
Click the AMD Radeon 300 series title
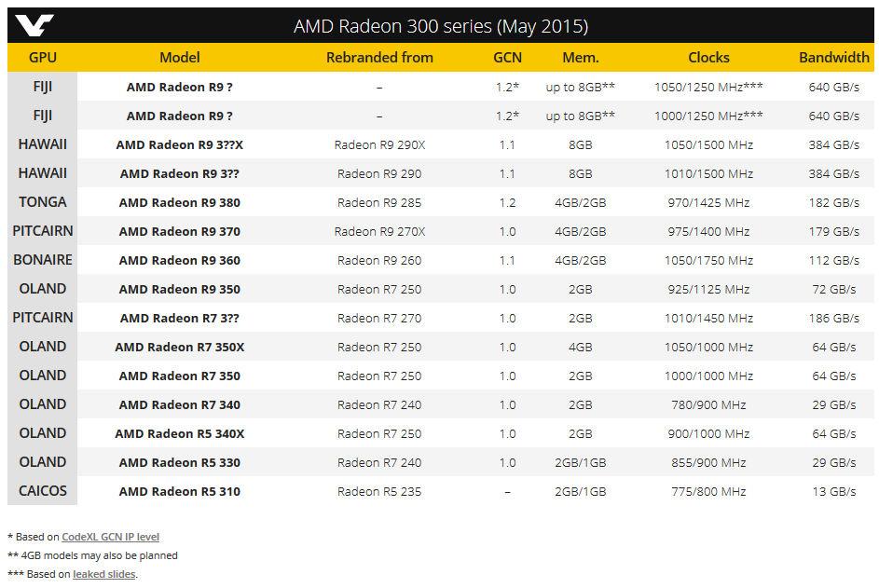click(441, 26)
